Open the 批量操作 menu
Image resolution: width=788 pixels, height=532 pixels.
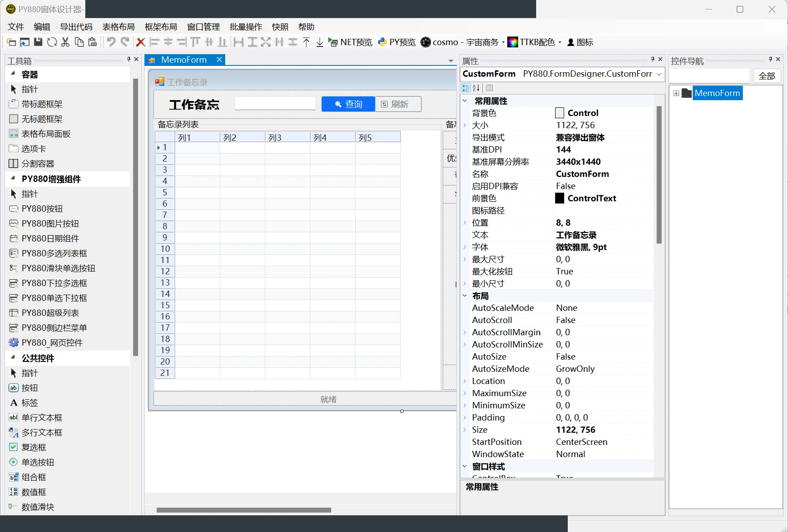(246, 27)
